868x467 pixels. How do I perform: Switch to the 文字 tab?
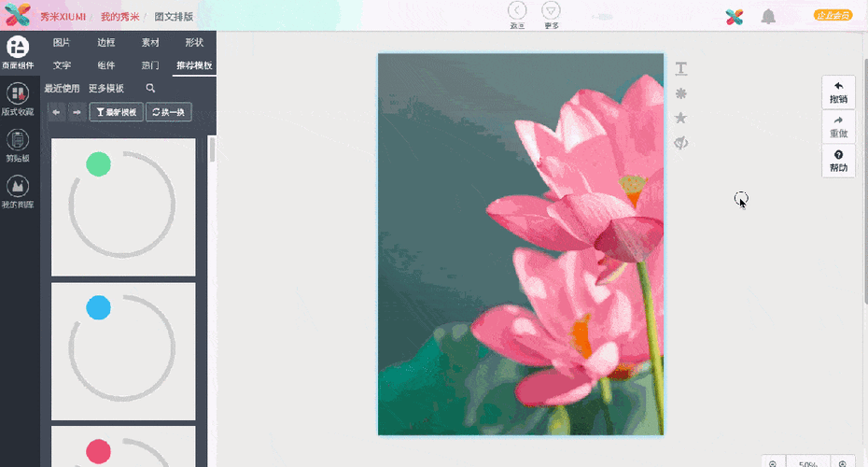click(x=62, y=64)
